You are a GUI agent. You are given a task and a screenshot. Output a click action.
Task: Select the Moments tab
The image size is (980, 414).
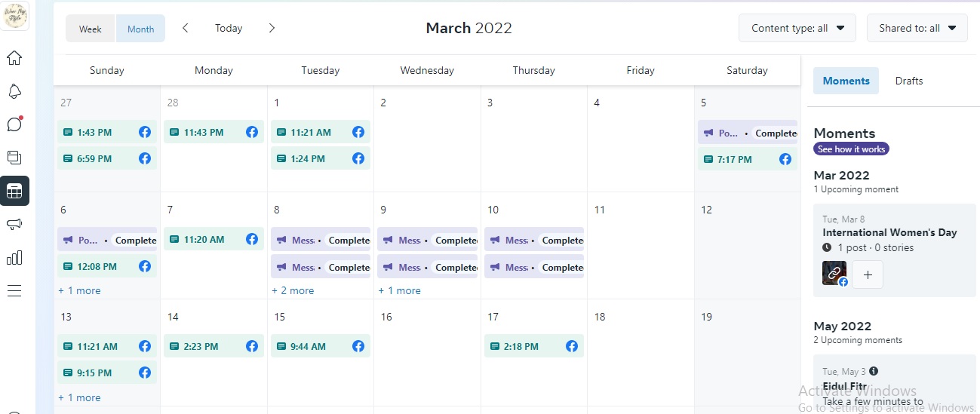[x=846, y=81]
